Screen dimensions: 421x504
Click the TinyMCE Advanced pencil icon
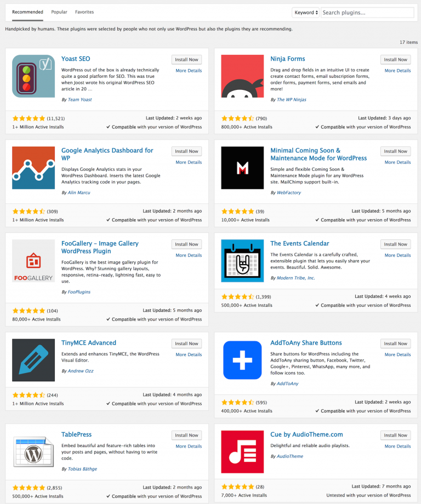pyautogui.click(x=33, y=360)
